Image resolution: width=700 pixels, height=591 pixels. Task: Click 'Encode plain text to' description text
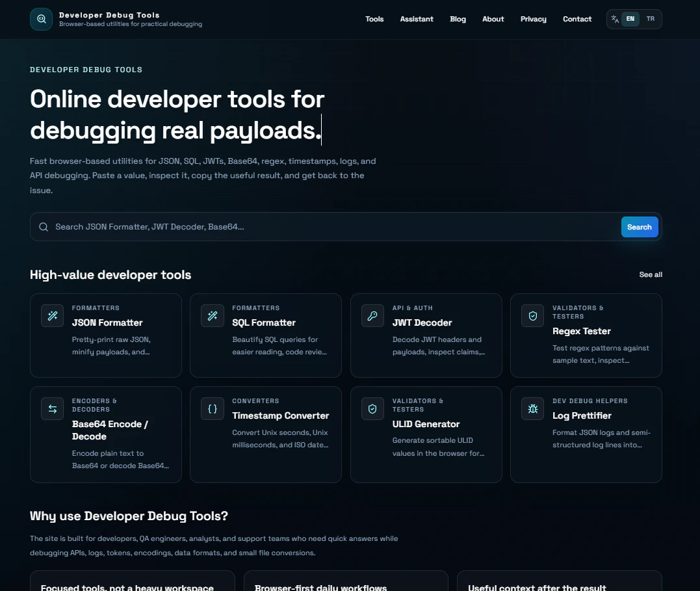pyautogui.click(x=108, y=453)
